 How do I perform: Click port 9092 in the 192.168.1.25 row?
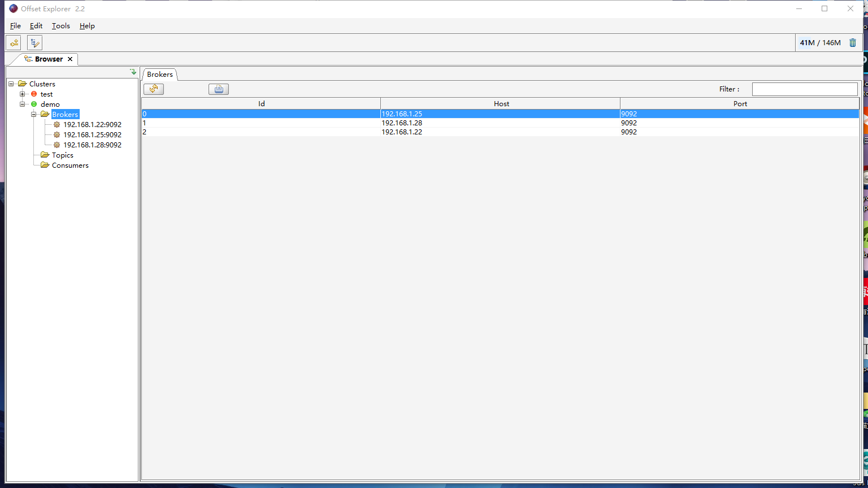[x=740, y=114]
